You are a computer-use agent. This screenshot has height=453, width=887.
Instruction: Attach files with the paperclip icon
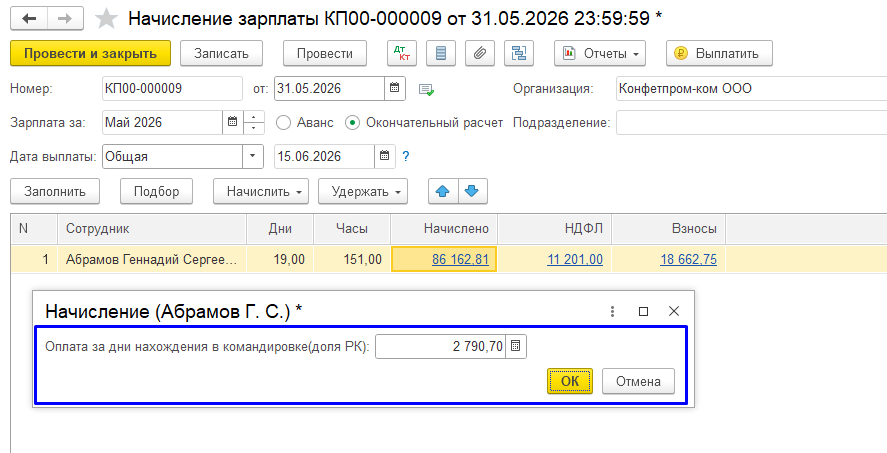tap(480, 54)
